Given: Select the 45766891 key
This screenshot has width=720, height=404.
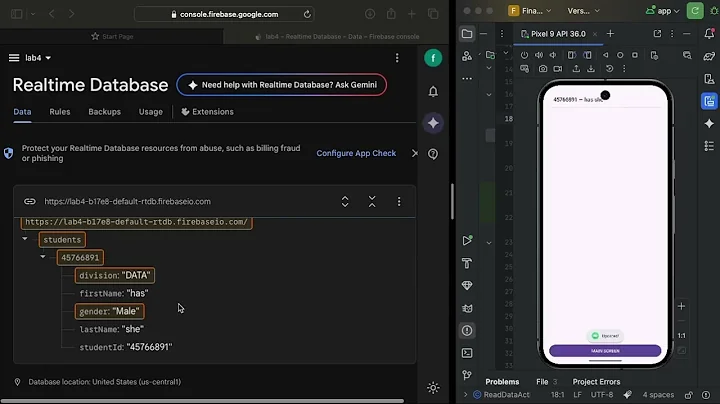Looking at the screenshot, I should pyautogui.click(x=80, y=258).
